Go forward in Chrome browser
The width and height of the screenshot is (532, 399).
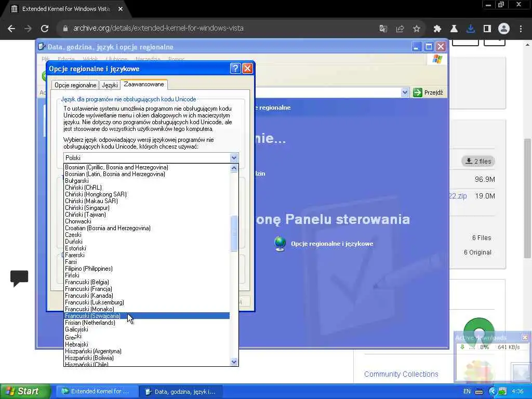coord(28,29)
